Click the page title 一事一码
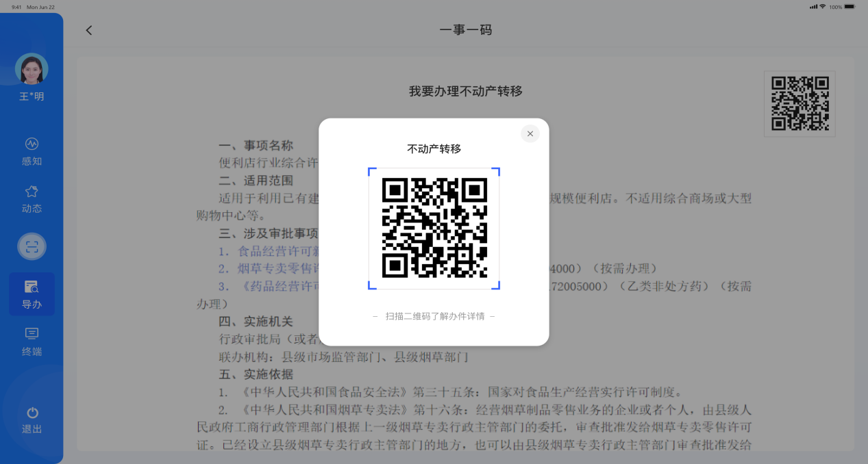The image size is (868, 464). pyautogui.click(x=466, y=30)
